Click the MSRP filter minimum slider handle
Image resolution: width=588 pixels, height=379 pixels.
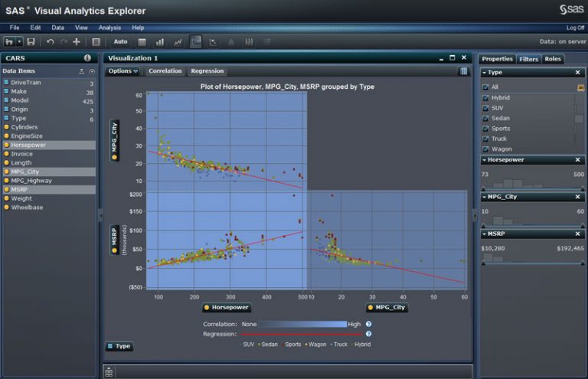coord(483,263)
